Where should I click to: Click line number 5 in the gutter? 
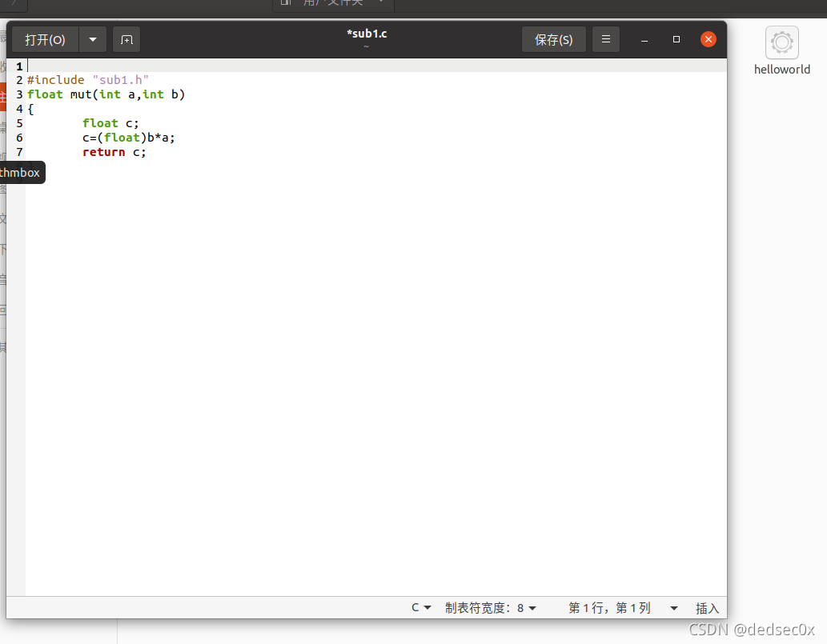click(x=19, y=123)
